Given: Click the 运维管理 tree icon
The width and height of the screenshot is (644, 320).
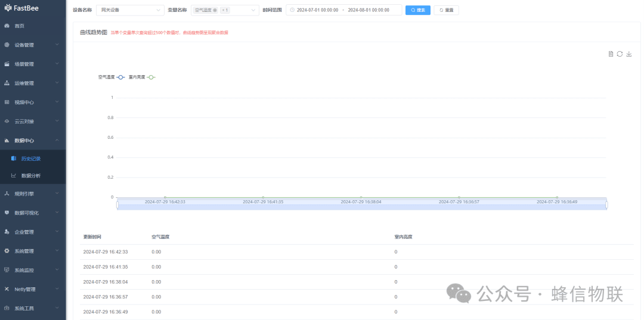Looking at the screenshot, I should (7, 83).
